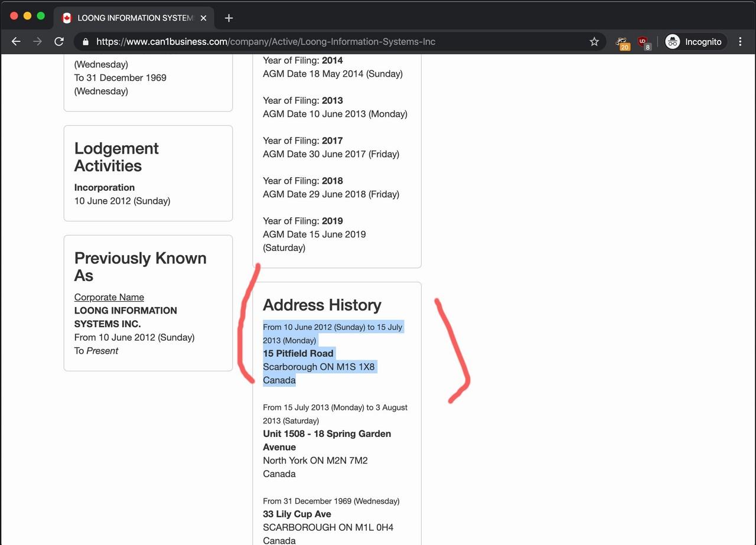Click Year of Filing: 2013

pyautogui.click(x=302, y=100)
